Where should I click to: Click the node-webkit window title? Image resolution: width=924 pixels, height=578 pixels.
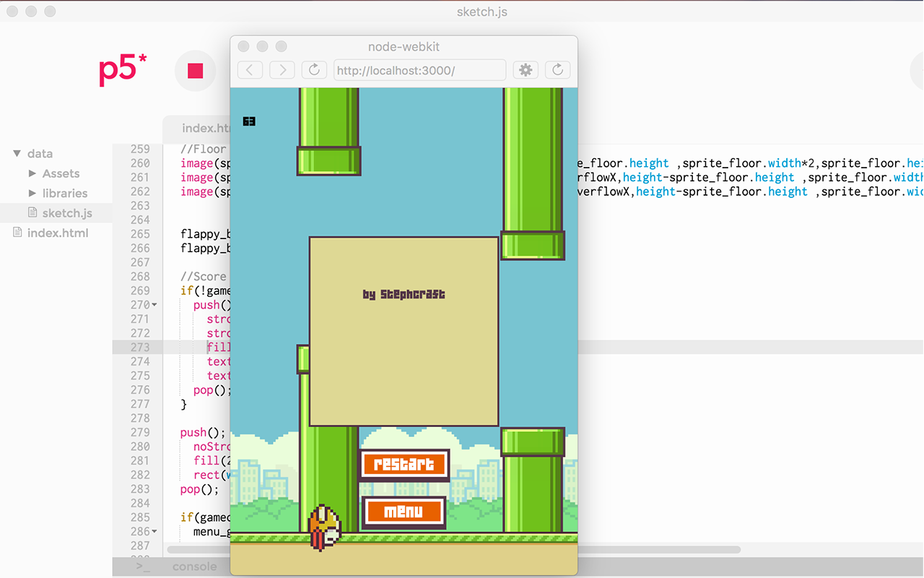[404, 46]
